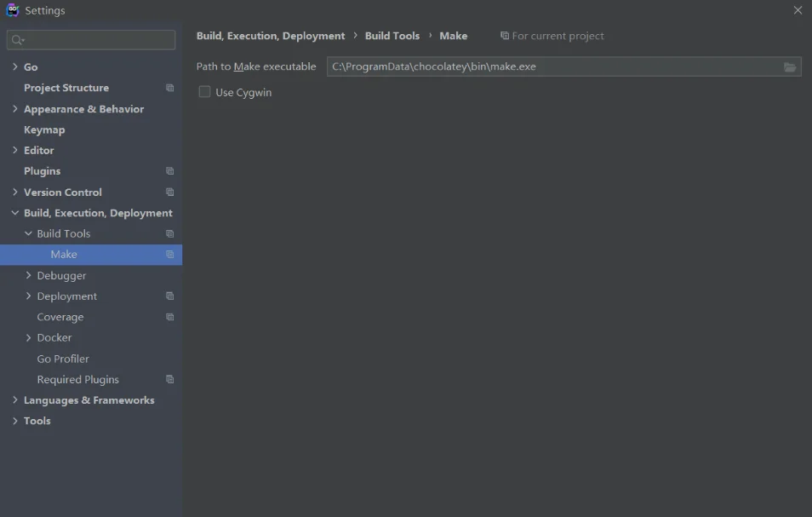
Task: Collapse Build, Execution, Deployment section
Action: point(14,213)
